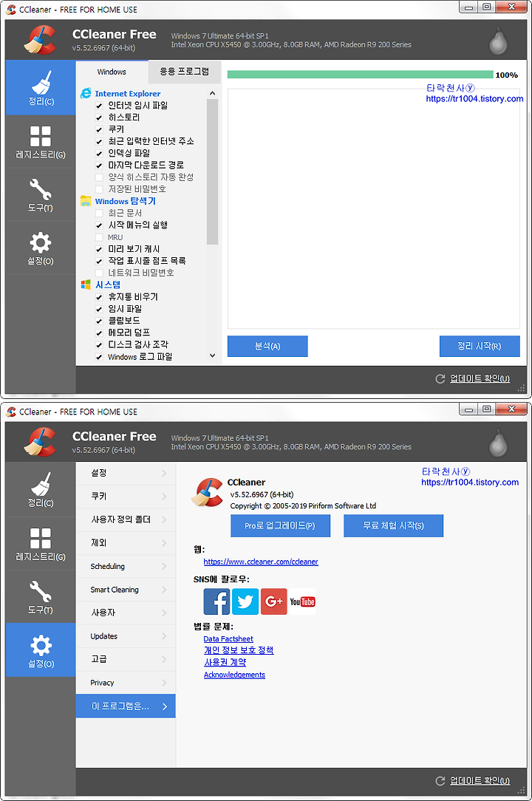Open the Updates settings row
Viewport: 532px width, 801px height.
126,636
